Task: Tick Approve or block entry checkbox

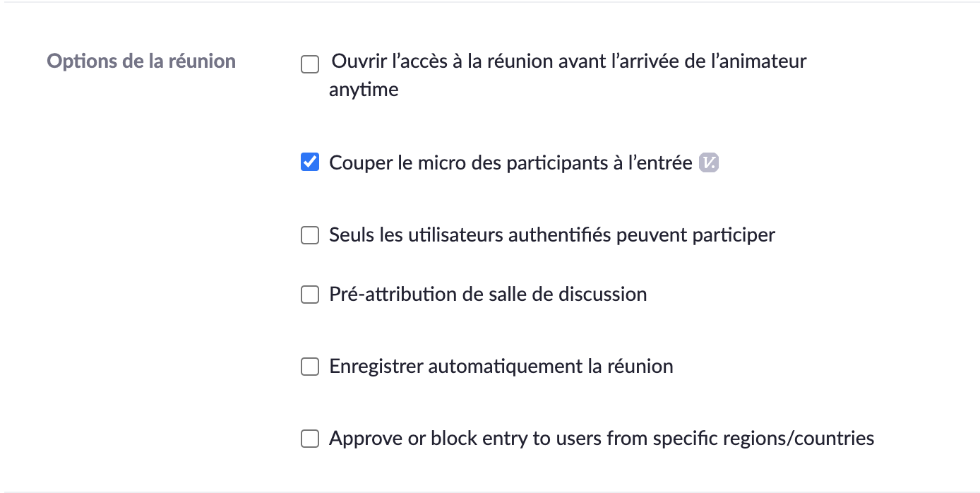Action: [x=310, y=439]
